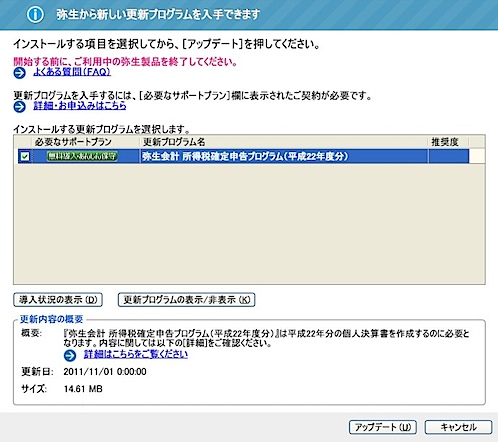Click the 更新プログラム名 column header
Image resolution: width=498 pixels, height=442 pixels.
click(x=283, y=142)
